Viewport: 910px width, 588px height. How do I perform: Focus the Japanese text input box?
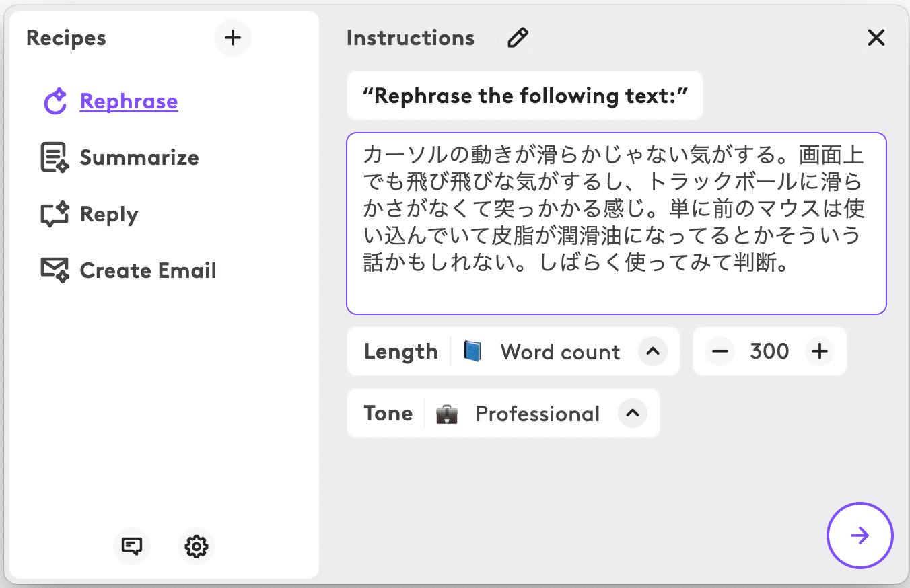click(617, 223)
